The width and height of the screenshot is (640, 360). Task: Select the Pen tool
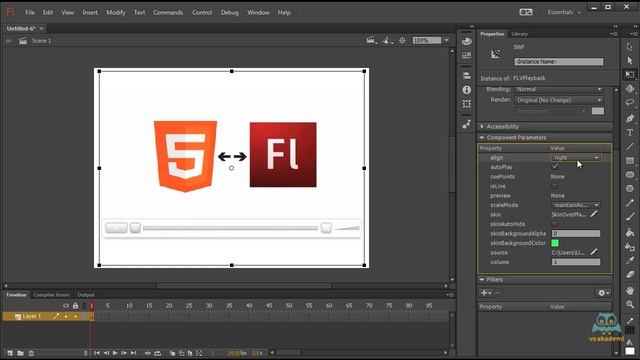click(630, 118)
